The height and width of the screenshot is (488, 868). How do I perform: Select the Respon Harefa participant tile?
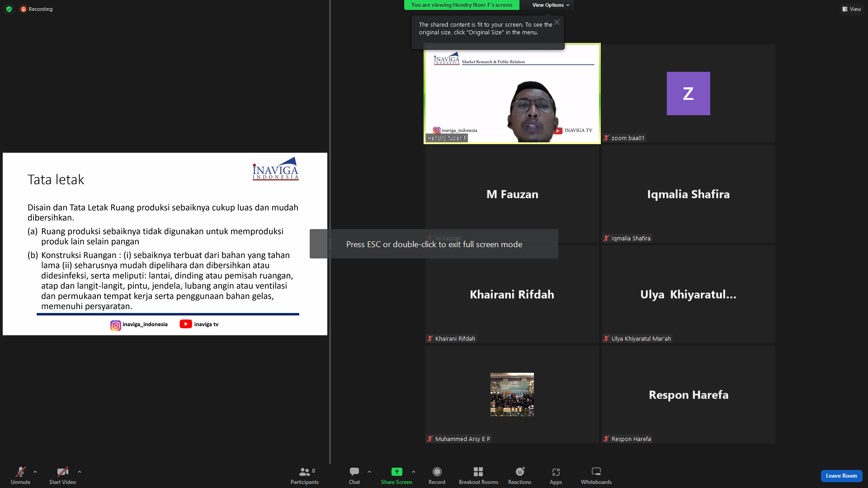[689, 395]
